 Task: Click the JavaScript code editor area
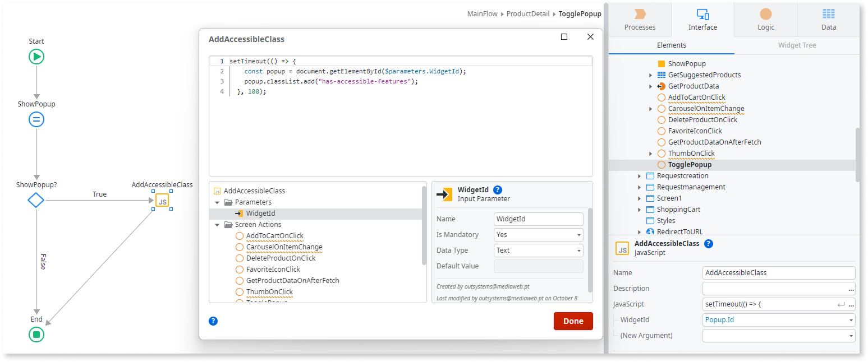401,116
